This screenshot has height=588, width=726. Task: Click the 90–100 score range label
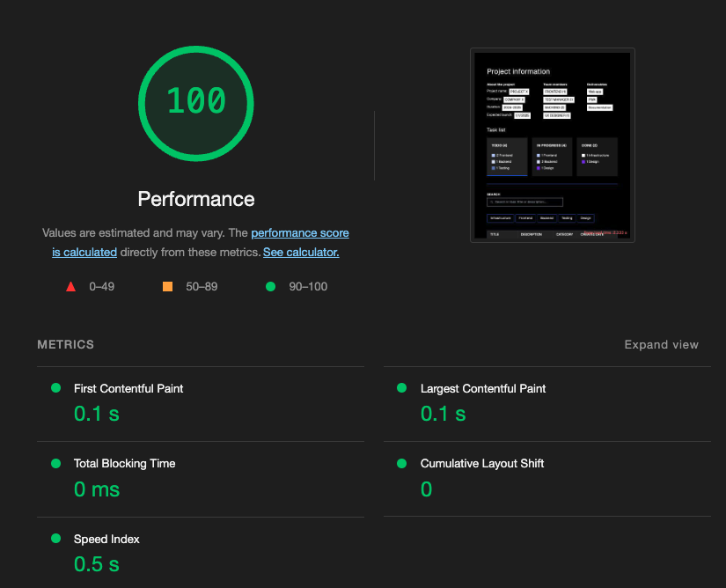click(x=308, y=287)
